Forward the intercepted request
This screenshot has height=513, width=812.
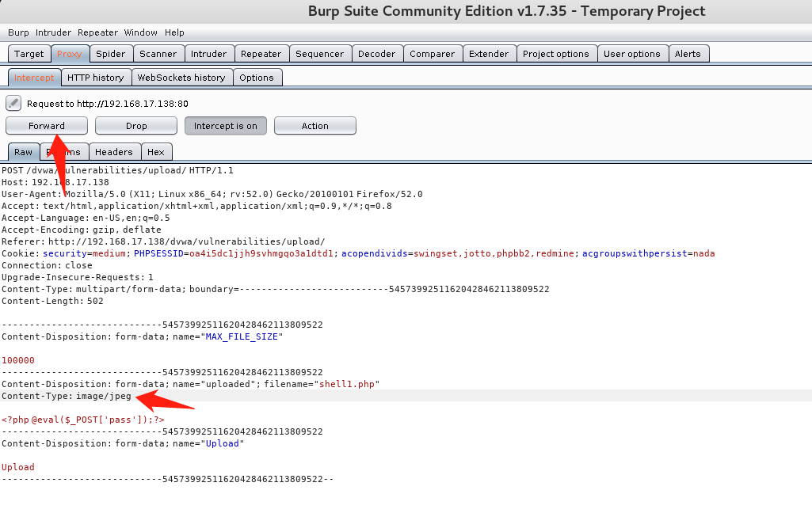click(47, 126)
